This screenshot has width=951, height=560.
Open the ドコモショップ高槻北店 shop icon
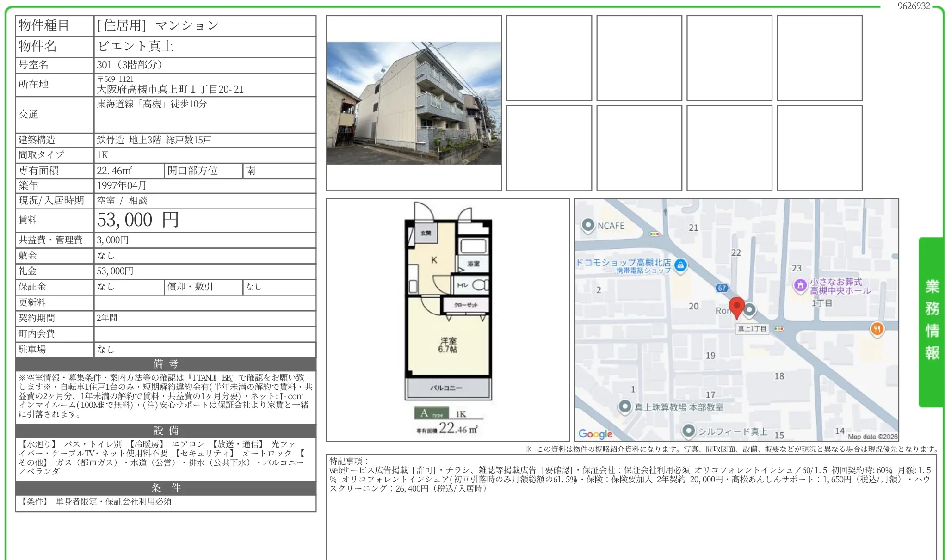point(680,265)
